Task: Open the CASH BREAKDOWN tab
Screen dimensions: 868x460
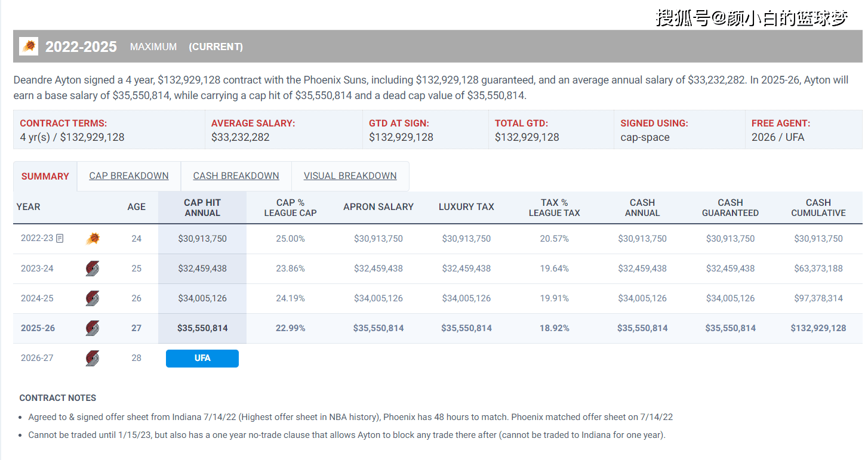Action: tap(236, 176)
